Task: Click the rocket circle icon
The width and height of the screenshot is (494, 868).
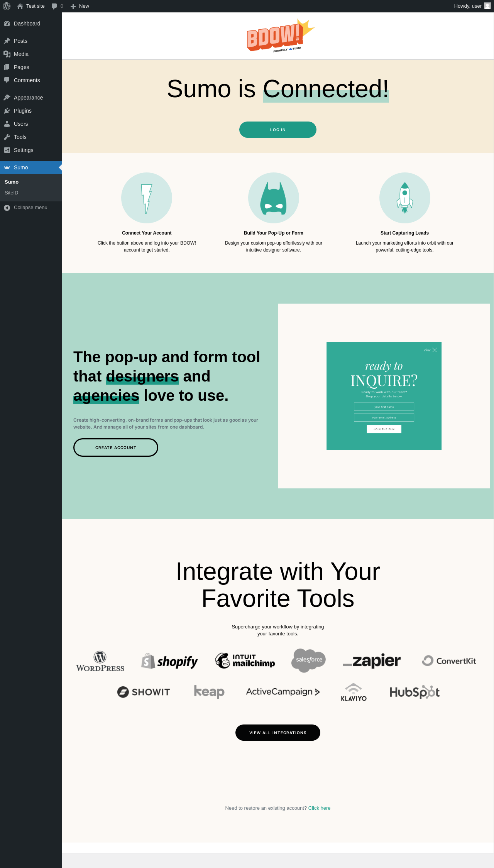Action: click(x=405, y=198)
